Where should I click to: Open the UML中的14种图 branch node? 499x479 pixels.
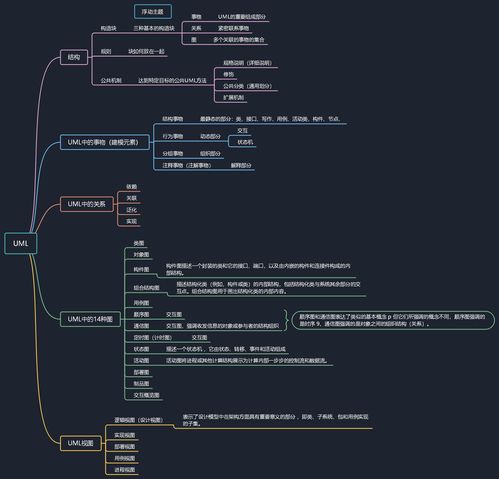click(90, 319)
